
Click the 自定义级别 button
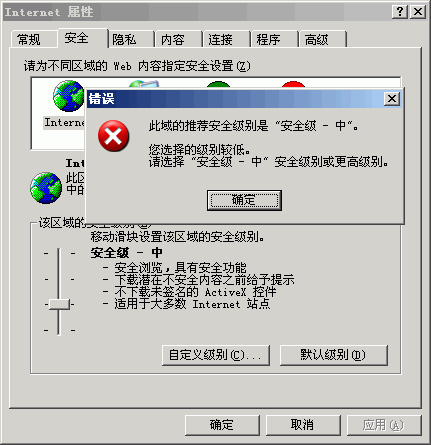[216, 355]
